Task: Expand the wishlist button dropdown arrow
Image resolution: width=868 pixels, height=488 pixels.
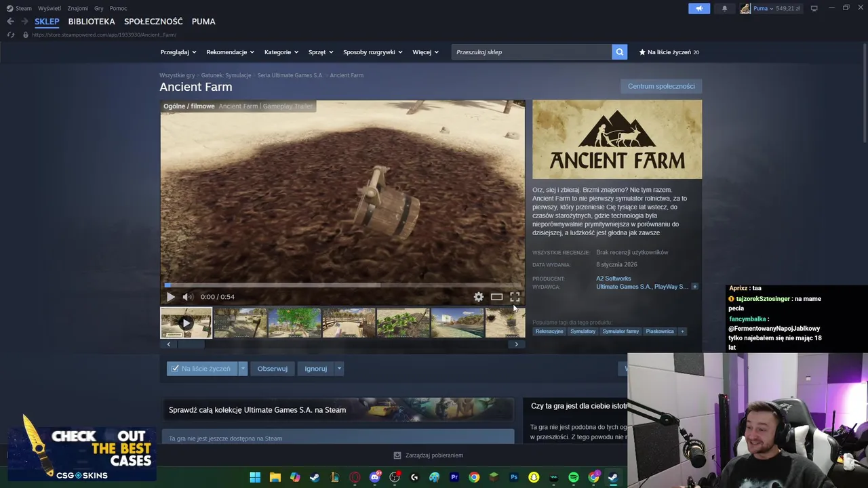Action: tap(243, 369)
